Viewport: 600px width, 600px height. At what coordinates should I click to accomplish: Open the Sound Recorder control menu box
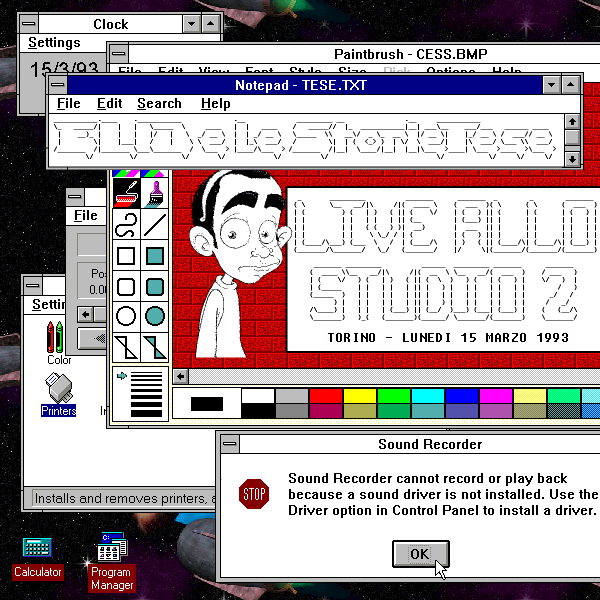(x=230, y=444)
